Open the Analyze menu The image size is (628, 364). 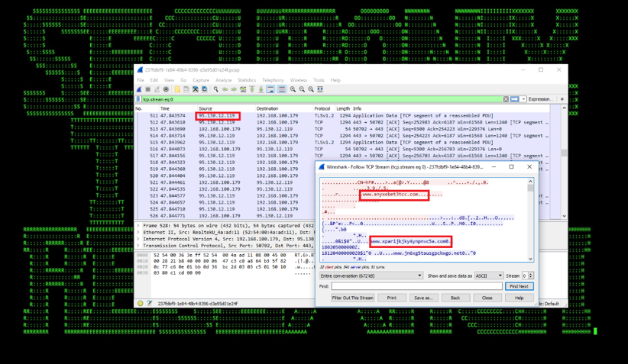pos(223,80)
